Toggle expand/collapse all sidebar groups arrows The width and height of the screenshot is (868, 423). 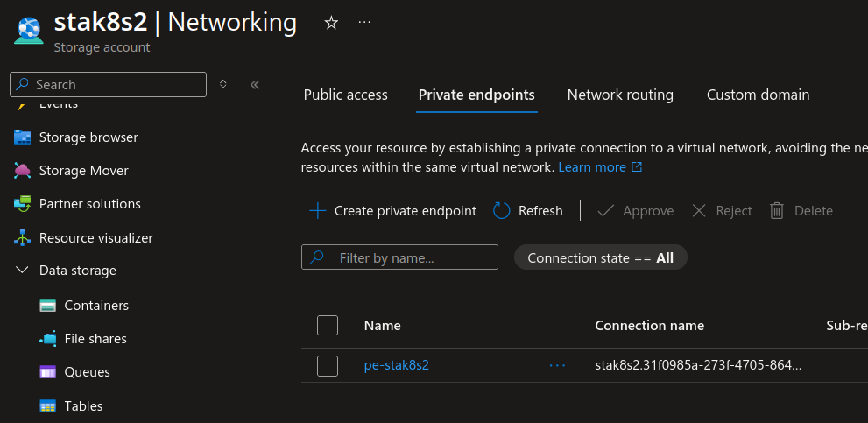pos(223,84)
